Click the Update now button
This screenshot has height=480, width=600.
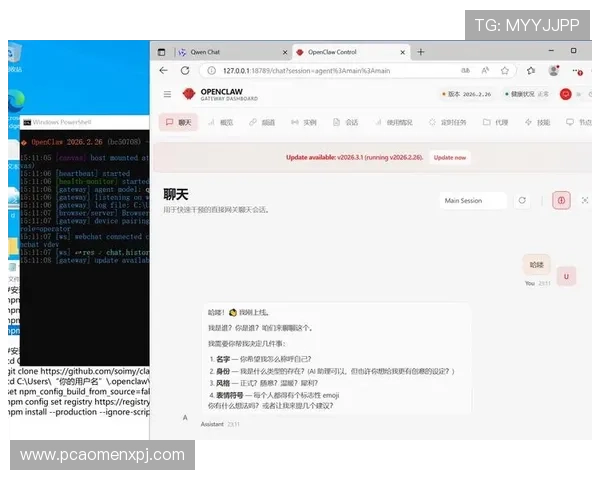coord(450,157)
